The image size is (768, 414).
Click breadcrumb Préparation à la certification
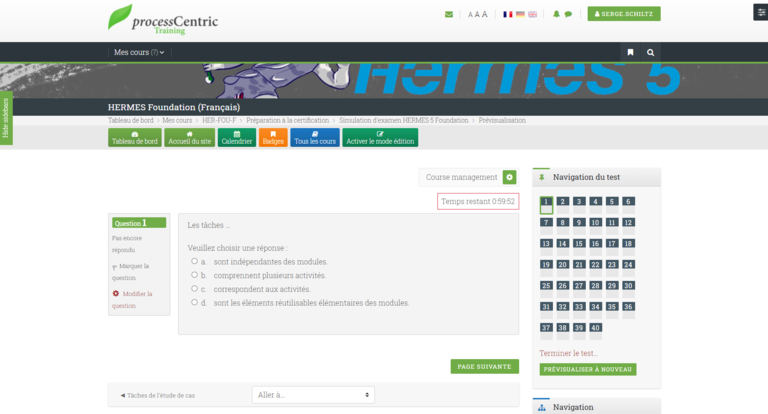pos(288,121)
